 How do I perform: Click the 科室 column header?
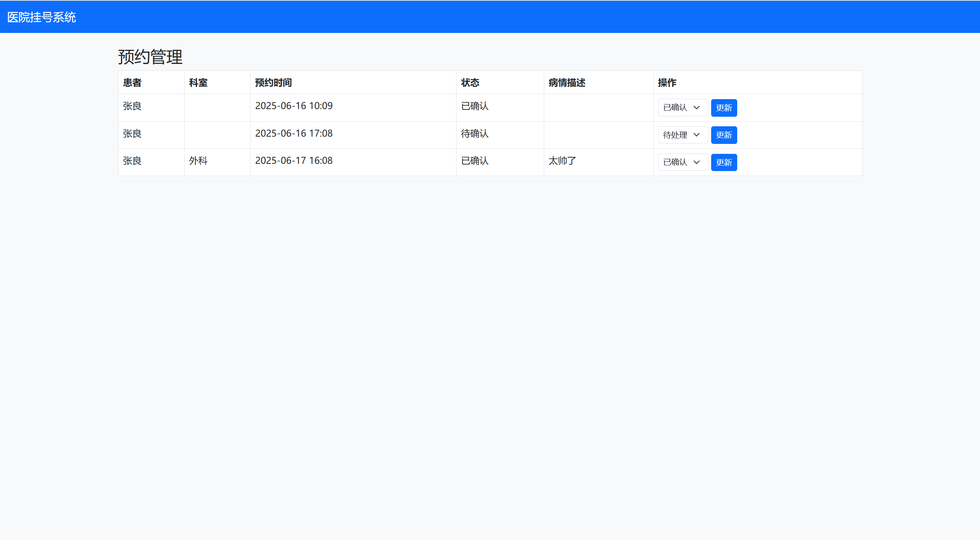(x=198, y=83)
